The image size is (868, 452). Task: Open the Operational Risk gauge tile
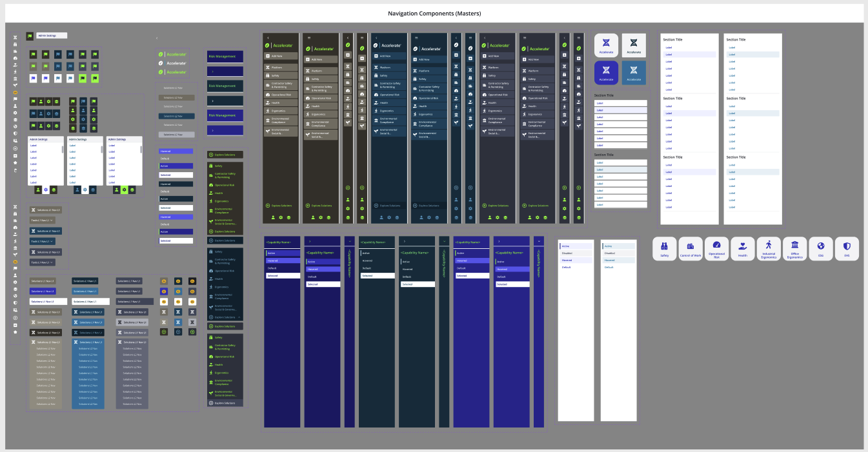point(716,249)
